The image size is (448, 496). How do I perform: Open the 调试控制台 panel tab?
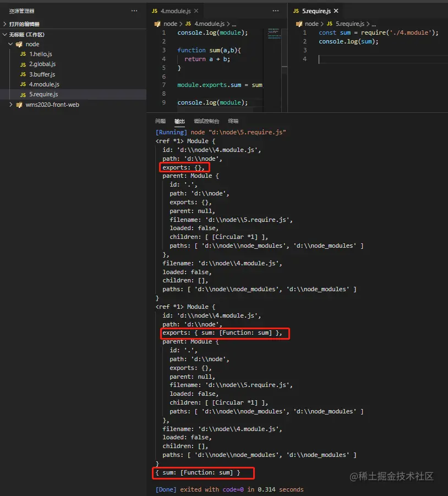click(206, 121)
